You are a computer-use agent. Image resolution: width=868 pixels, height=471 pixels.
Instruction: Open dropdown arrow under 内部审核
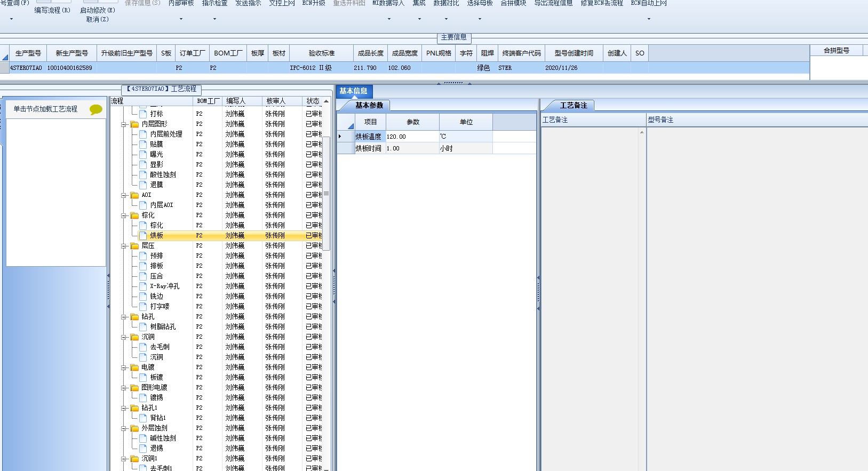pyautogui.click(x=181, y=19)
